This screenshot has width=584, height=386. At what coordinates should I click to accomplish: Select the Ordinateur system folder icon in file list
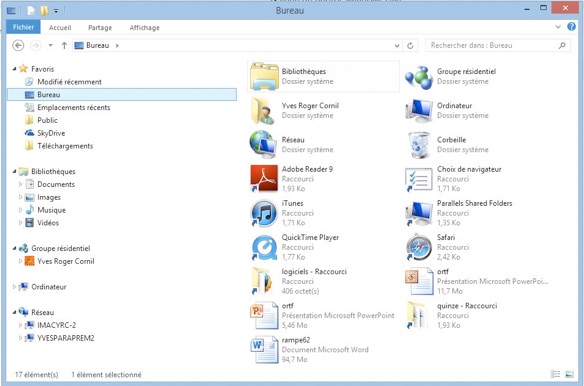pos(419,111)
